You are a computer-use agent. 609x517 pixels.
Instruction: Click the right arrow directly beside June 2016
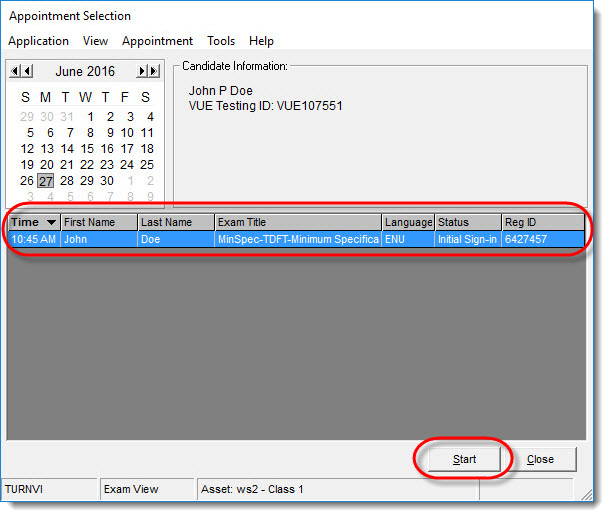(x=142, y=71)
